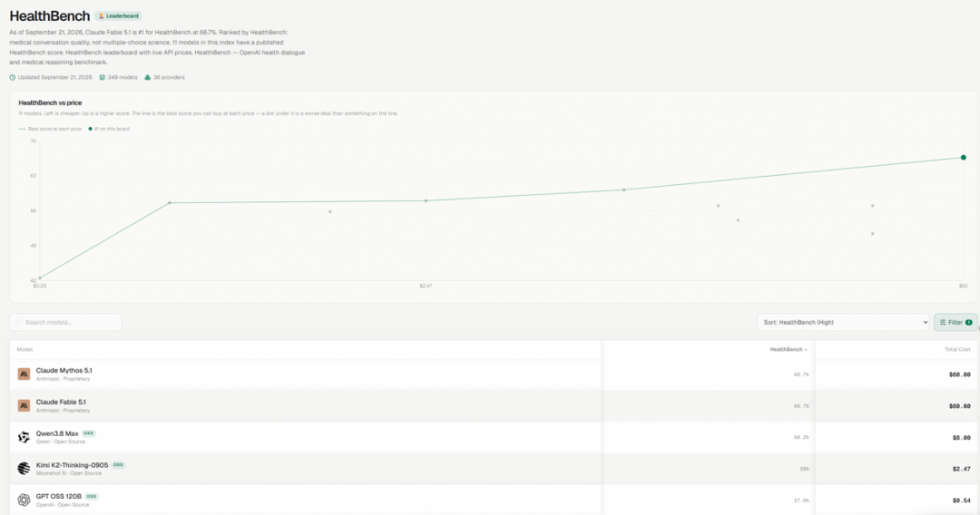Click the $2.47 x-axis label on the chart

point(426,286)
